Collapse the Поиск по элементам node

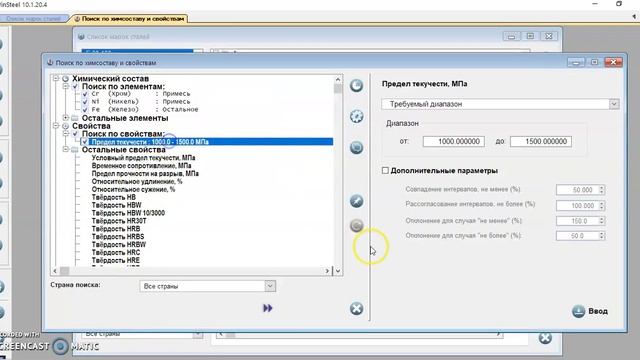(65, 87)
